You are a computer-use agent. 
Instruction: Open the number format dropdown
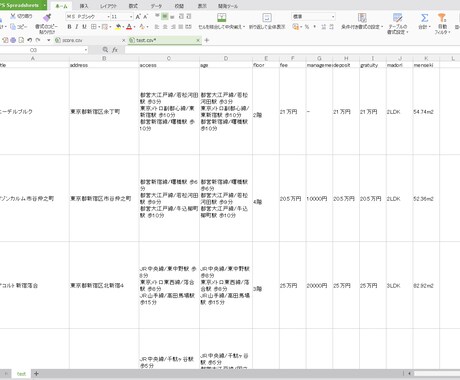(333, 17)
